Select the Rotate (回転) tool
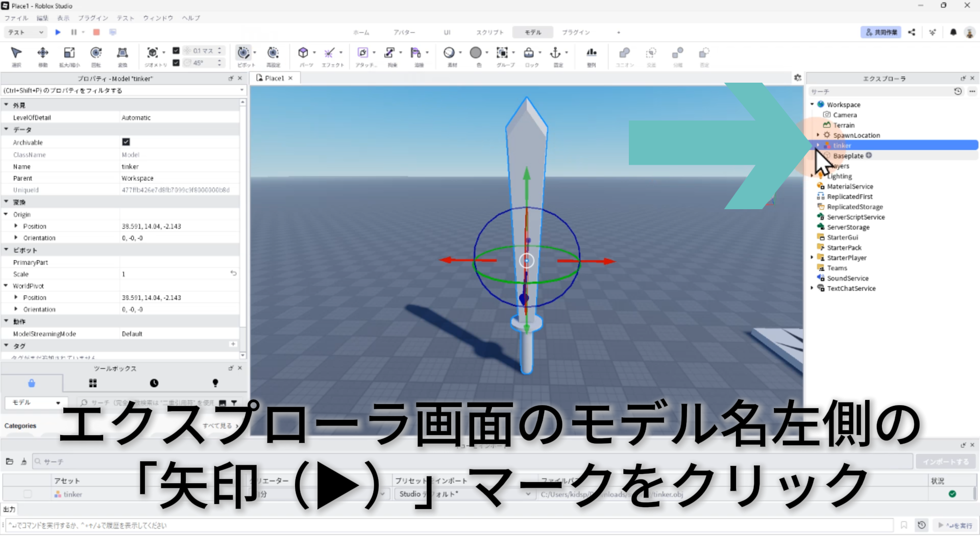Screen dimensions: 980x551 [96, 53]
